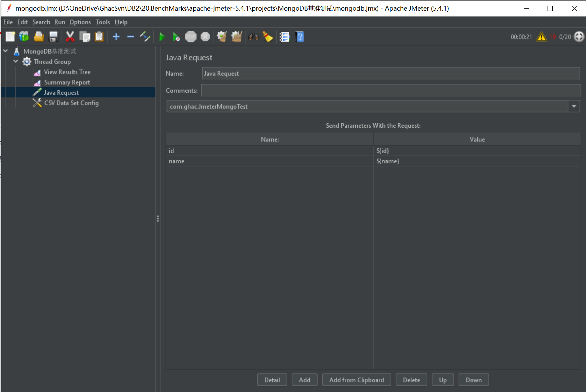Start the test with green play icon

pos(162,36)
